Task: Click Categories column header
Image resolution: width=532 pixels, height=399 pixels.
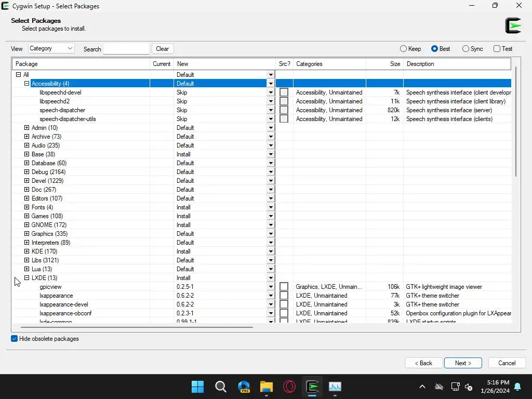Action: coord(329,64)
